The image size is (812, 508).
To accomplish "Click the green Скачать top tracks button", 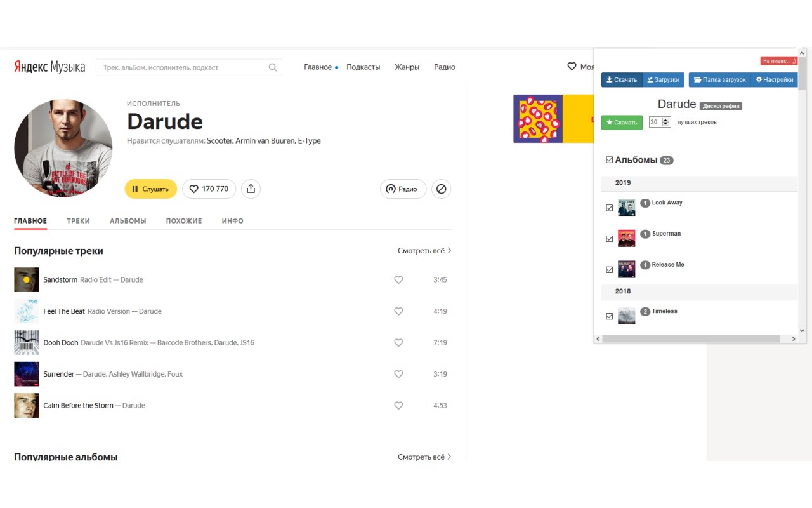I will [622, 122].
